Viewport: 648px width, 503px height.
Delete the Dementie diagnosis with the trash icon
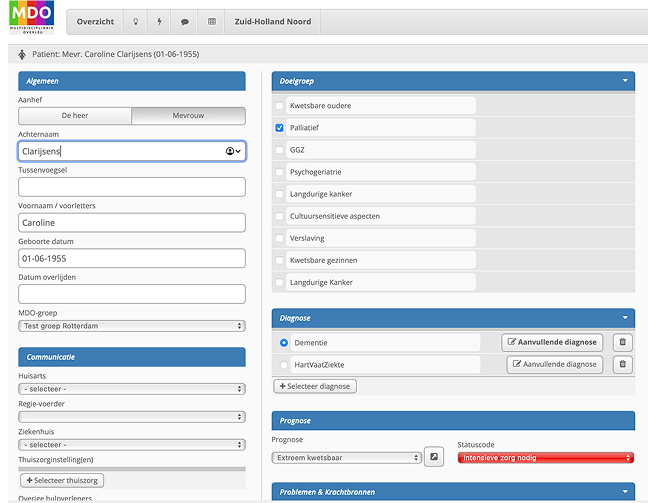(x=623, y=342)
